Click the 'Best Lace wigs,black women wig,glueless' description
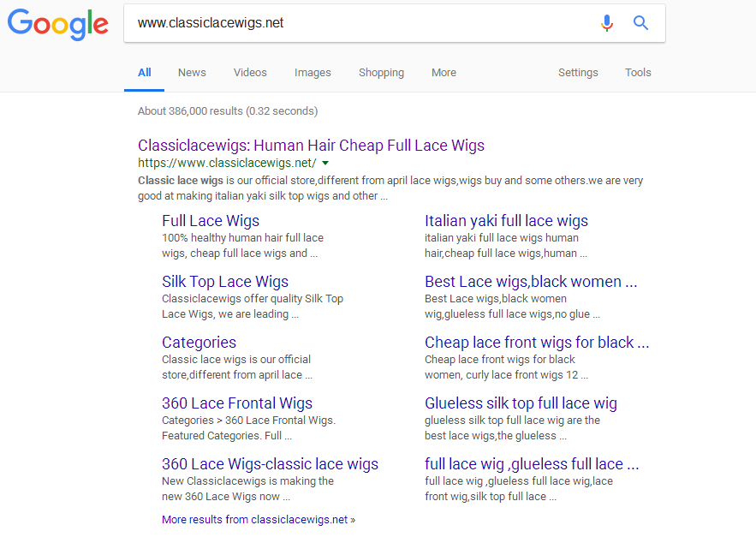756x543 pixels. coord(513,307)
